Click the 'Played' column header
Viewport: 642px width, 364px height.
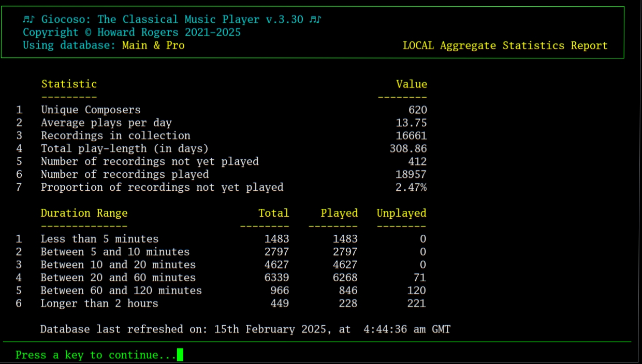coord(340,213)
